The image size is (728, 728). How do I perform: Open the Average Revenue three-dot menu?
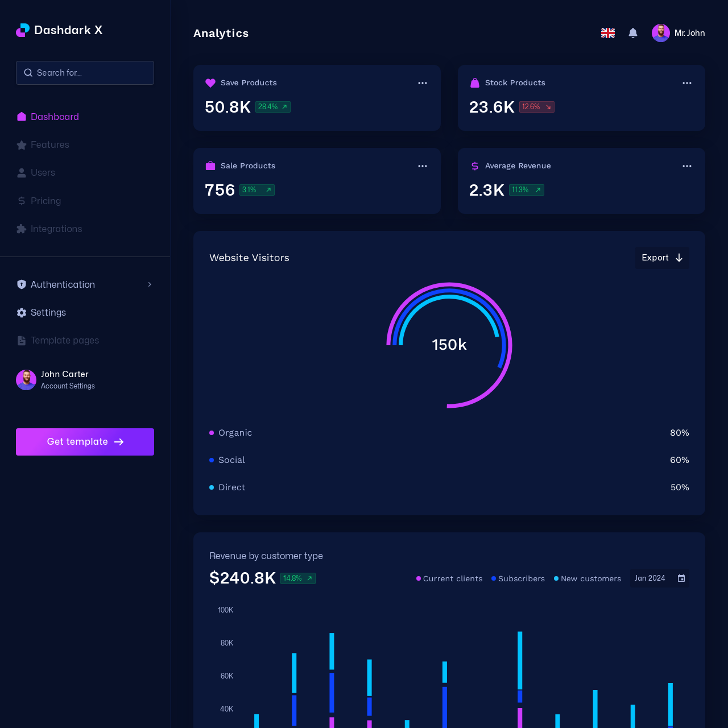tap(687, 166)
